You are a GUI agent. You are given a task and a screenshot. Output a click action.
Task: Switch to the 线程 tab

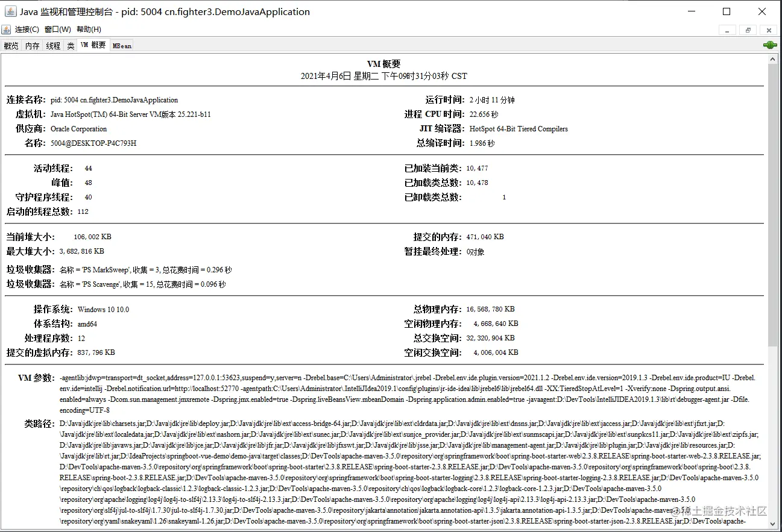53,46
